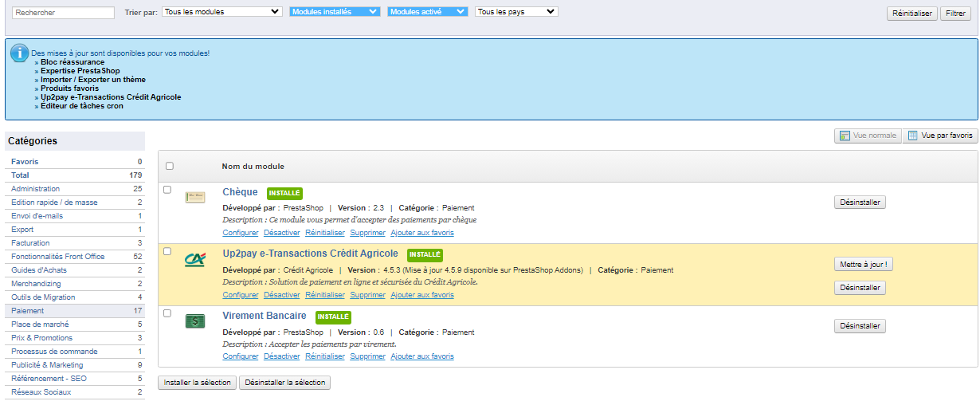Click Configurer for Virement Bancaire
Image resolution: width=980 pixels, height=413 pixels.
(241, 356)
